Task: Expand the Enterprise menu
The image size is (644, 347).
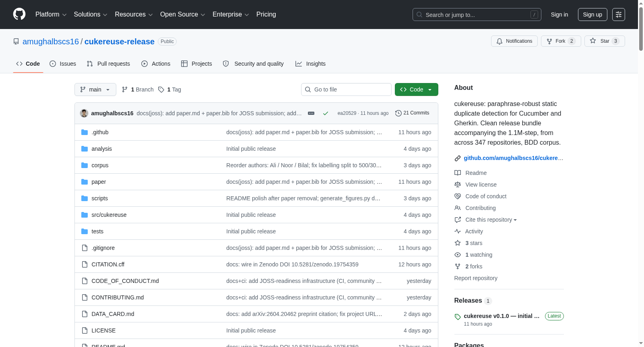Action: (231, 15)
